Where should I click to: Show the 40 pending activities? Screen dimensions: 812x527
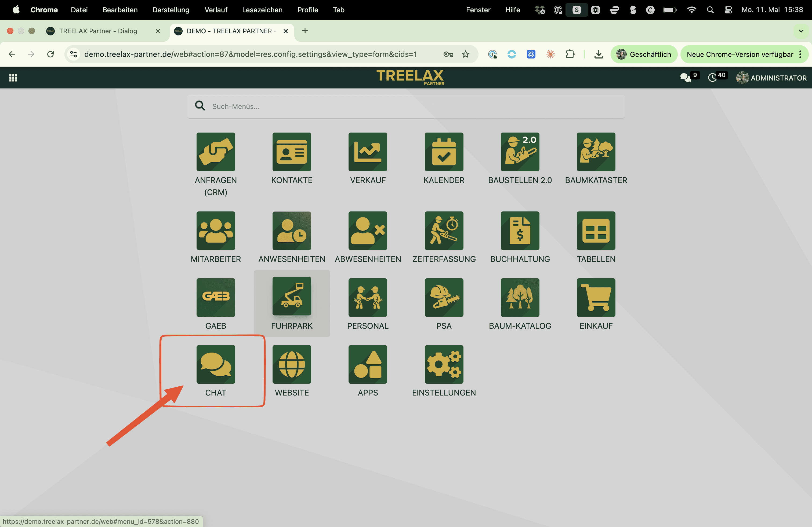tap(717, 77)
